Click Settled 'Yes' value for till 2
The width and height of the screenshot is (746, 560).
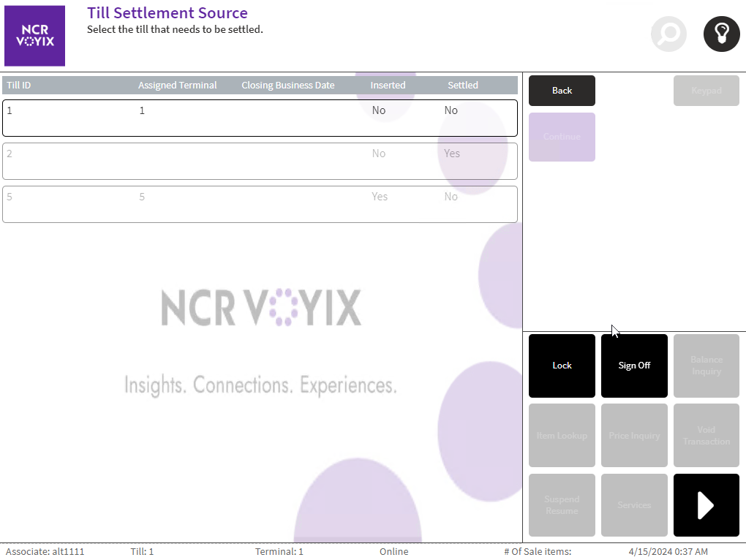[451, 154]
